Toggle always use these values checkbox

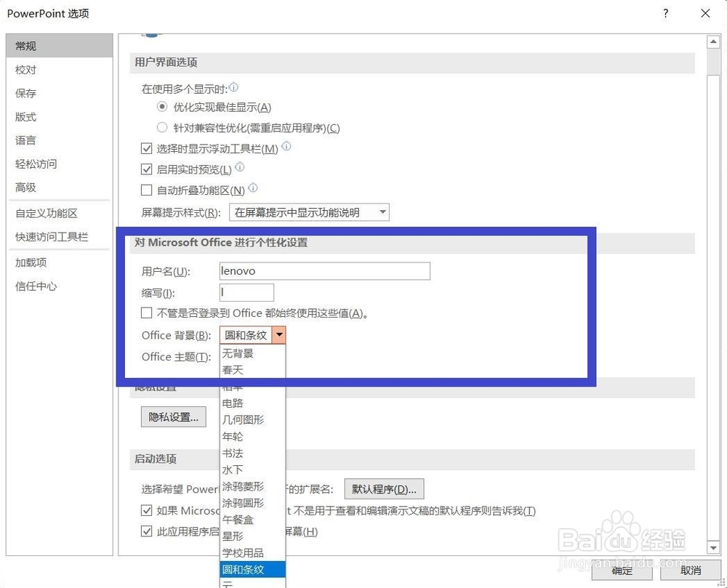coord(147,313)
